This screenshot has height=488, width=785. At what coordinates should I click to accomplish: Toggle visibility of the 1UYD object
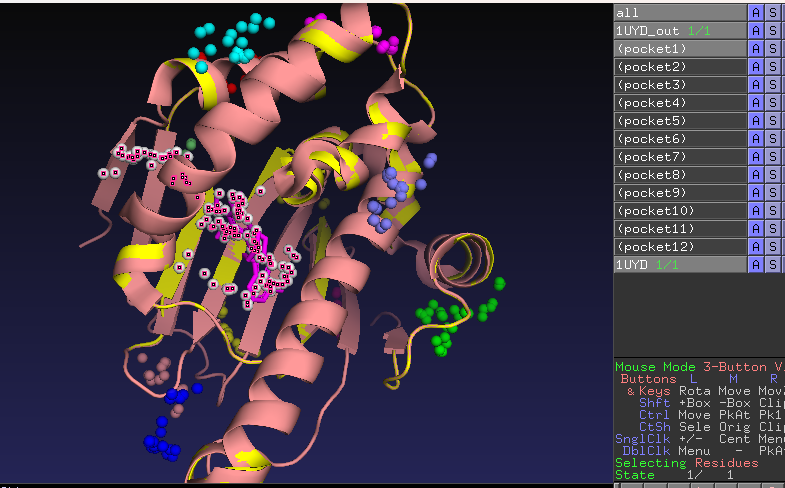pyautogui.click(x=680, y=264)
